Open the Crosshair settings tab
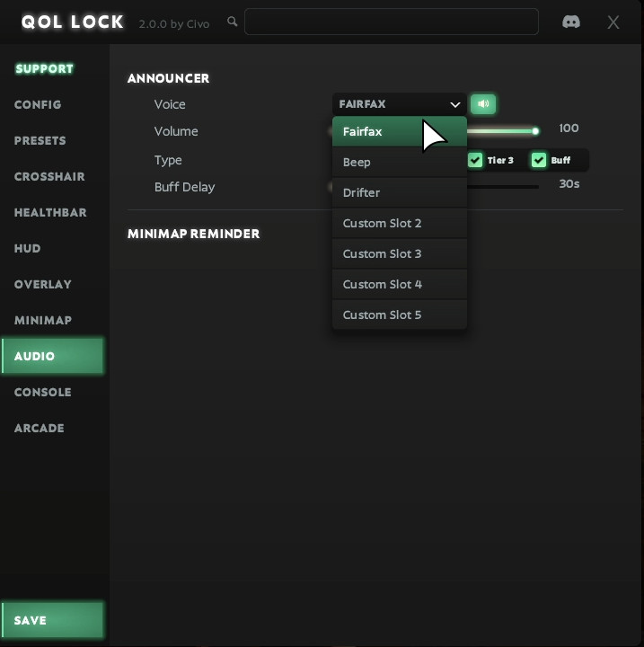 pyautogui.click(x=49, y=176)
